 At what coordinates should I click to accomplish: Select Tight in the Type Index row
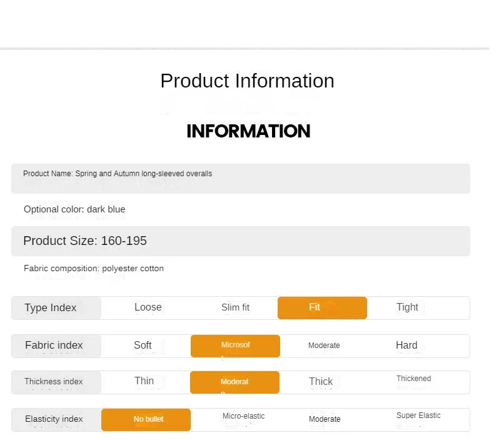click(407, 307)
